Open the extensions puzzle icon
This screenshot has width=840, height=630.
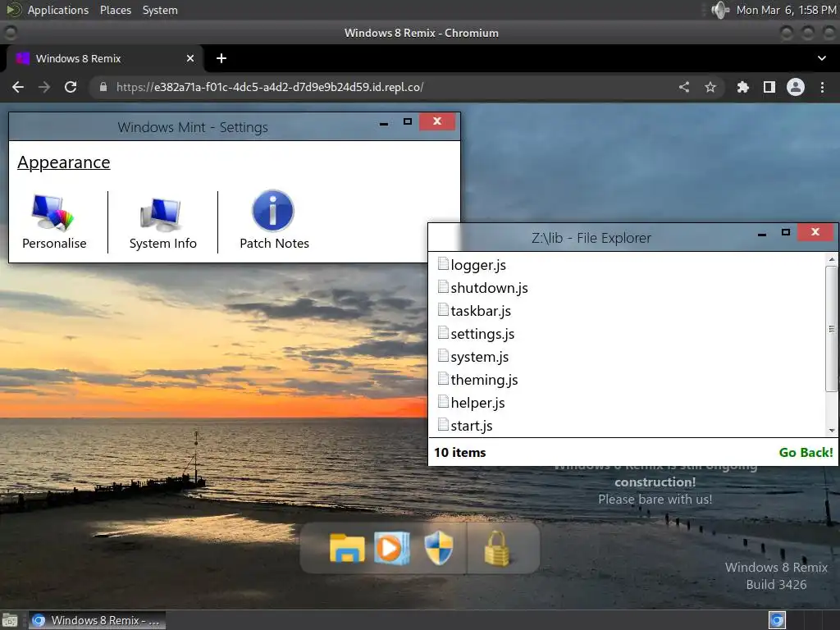tap(742, 87)
